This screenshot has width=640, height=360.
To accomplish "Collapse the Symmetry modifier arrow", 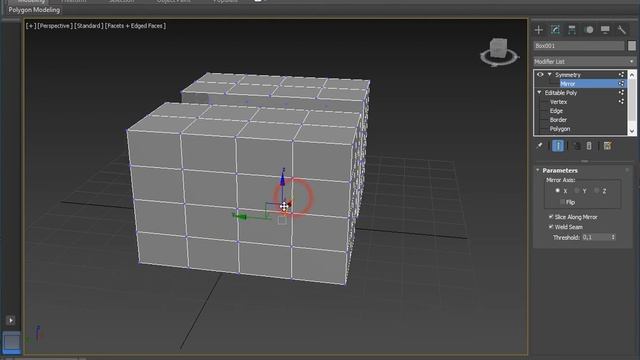I will click(550, 75).
